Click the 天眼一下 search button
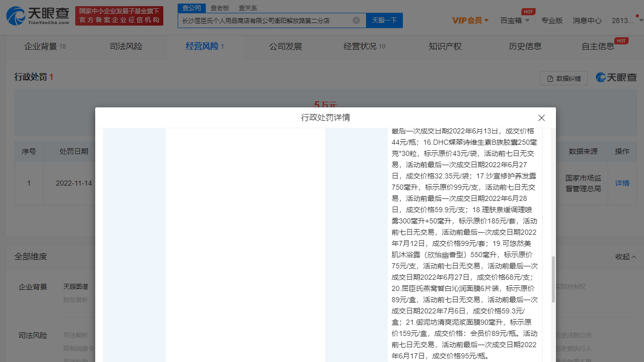The width and height of the screenshot is (644, 362). click(x=384, y=20)
